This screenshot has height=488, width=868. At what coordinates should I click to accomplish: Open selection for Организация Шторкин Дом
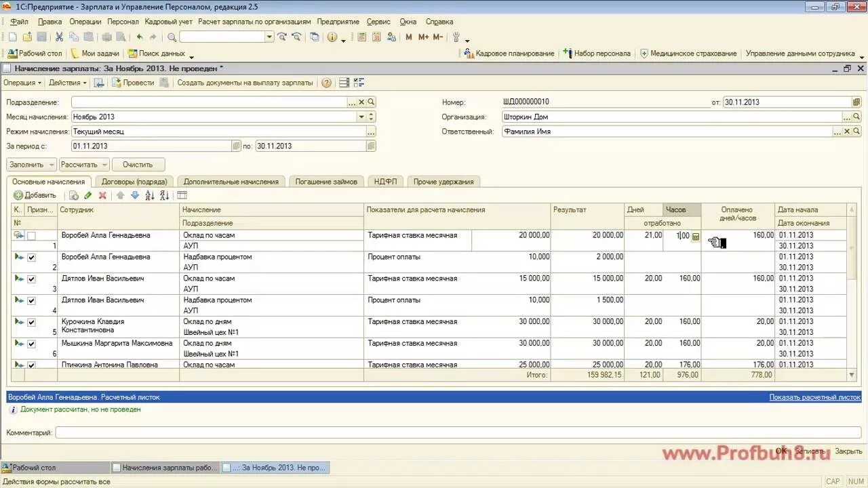pos(847,117)
